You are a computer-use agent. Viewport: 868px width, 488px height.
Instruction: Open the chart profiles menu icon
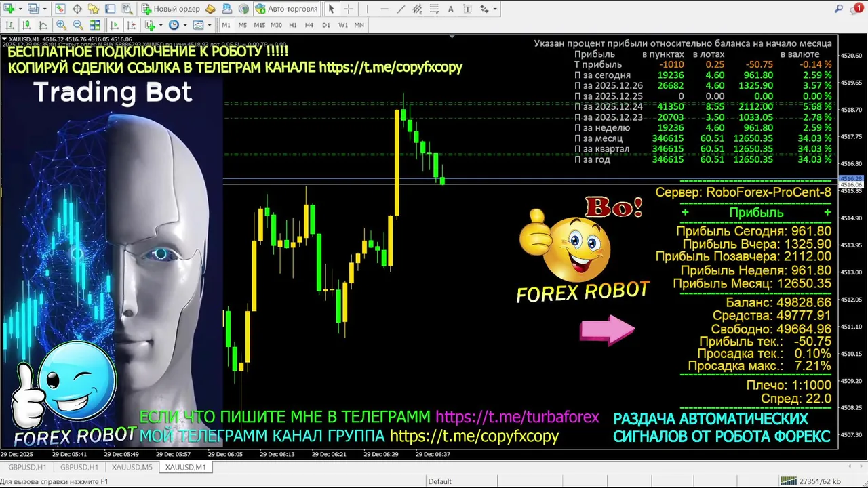point(33,9)
